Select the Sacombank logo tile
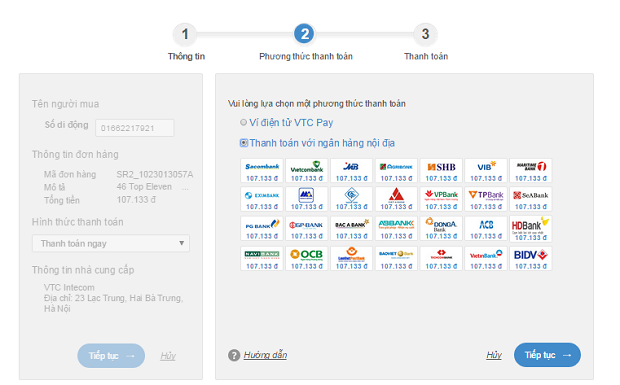This screenshot has height=385, width=620. 262,170
